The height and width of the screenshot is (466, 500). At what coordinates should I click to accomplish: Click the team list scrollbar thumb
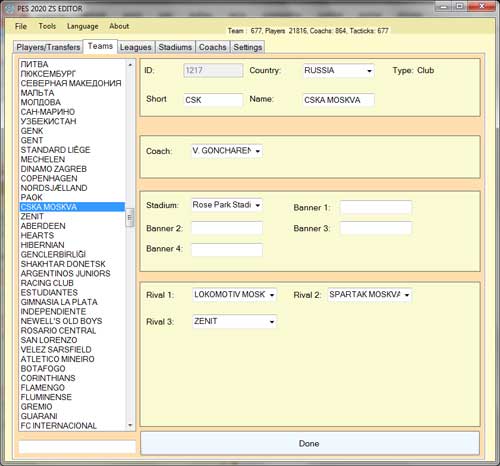[130, 218]
